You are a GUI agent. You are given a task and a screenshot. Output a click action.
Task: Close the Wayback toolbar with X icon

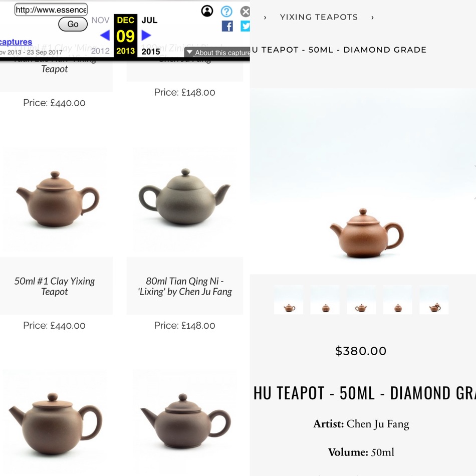245,12
